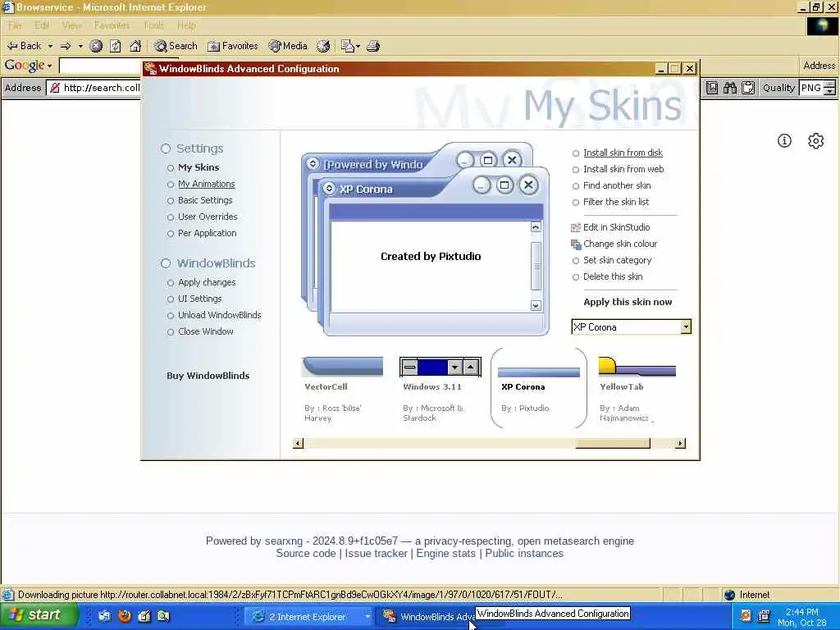Viewport: 840px width, 630px height.
Task: Open the Search pane in Internet Explorer
Action: coord(176,46)
